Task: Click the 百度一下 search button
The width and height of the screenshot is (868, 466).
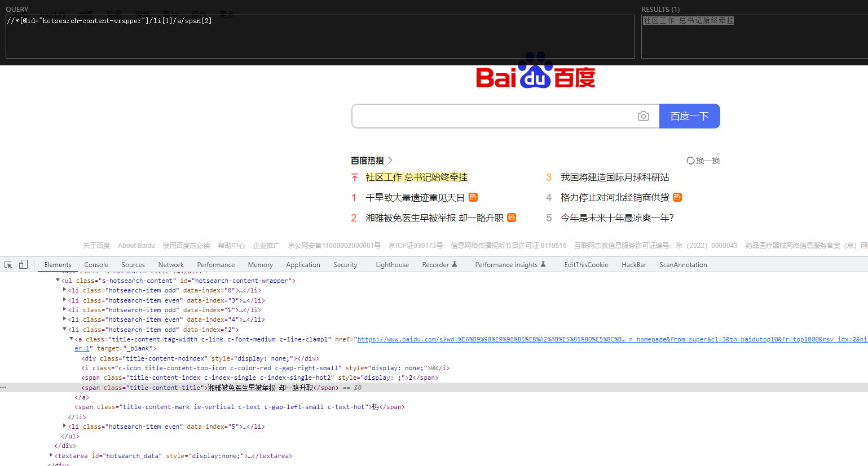Action: pos(689,116)
